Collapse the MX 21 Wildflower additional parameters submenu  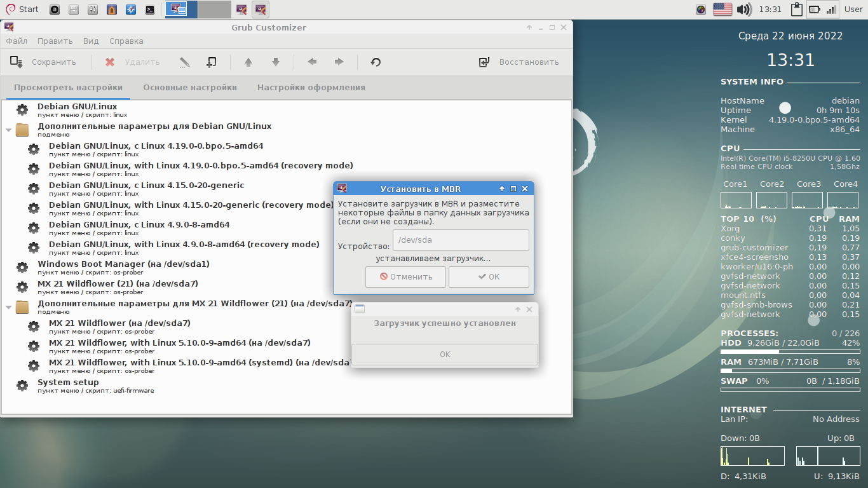[x=9, y=307]
